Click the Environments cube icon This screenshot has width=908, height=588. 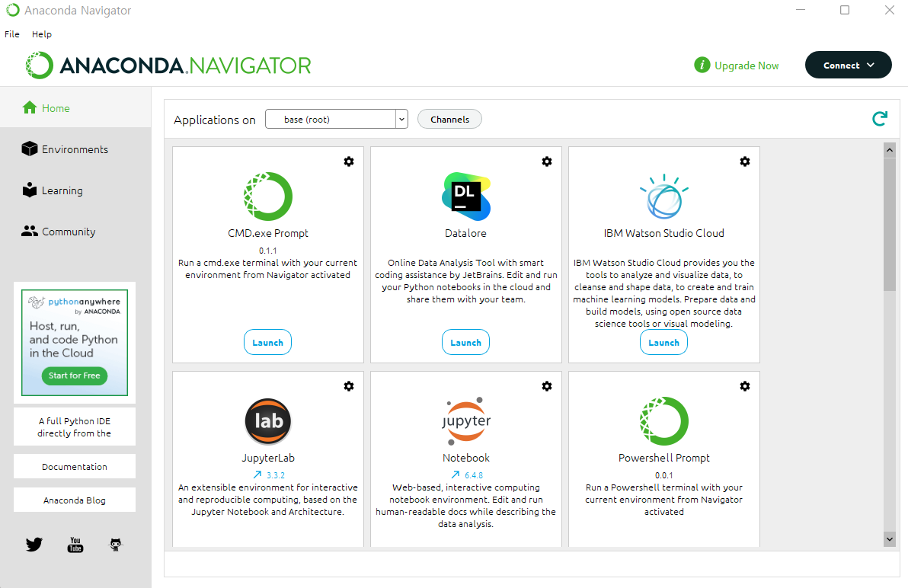pyautogui.click(x=30, y=149)
